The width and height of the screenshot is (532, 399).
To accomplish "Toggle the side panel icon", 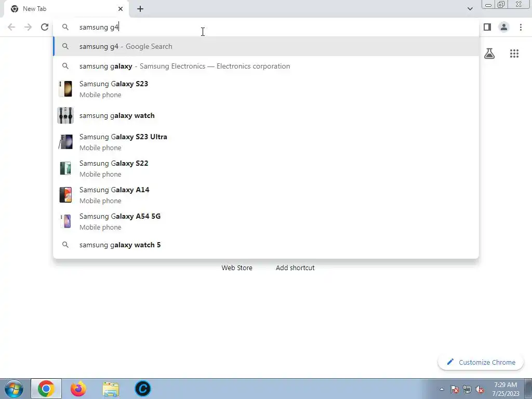I will (487, 27).
